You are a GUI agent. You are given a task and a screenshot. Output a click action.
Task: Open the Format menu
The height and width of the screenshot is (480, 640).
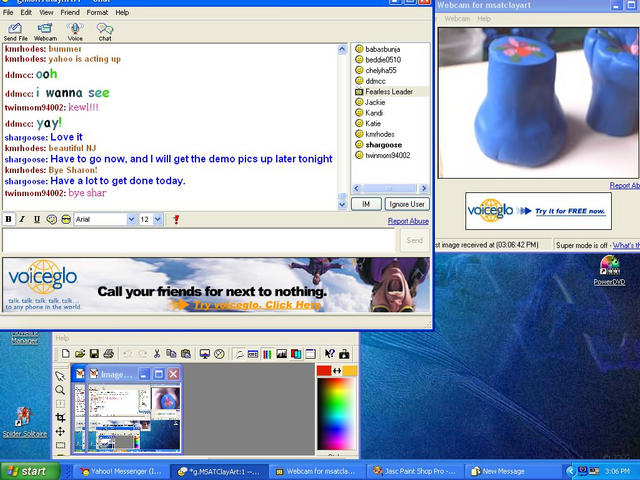[x=97, y=12]
